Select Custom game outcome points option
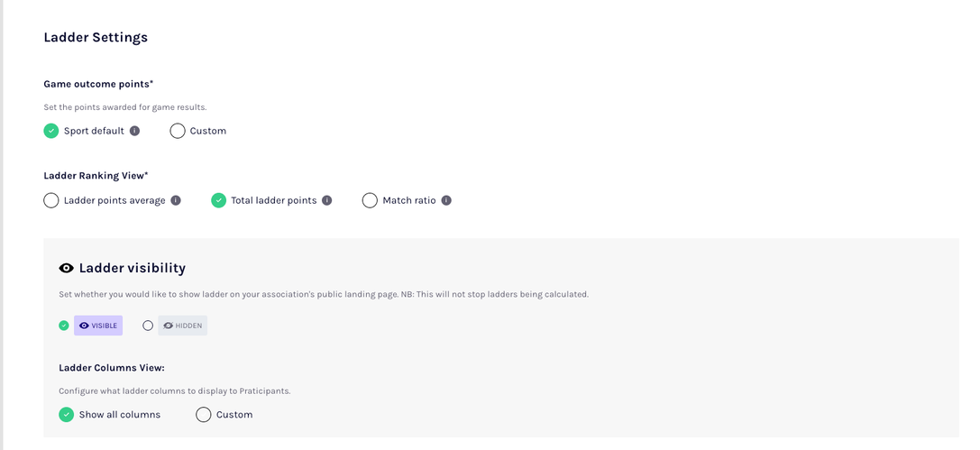 [178, 131]
